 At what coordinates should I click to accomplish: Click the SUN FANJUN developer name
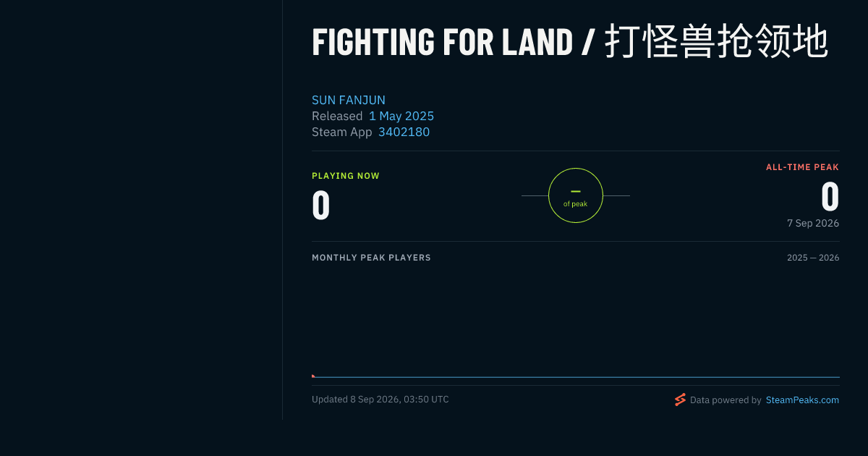point(349,100)
